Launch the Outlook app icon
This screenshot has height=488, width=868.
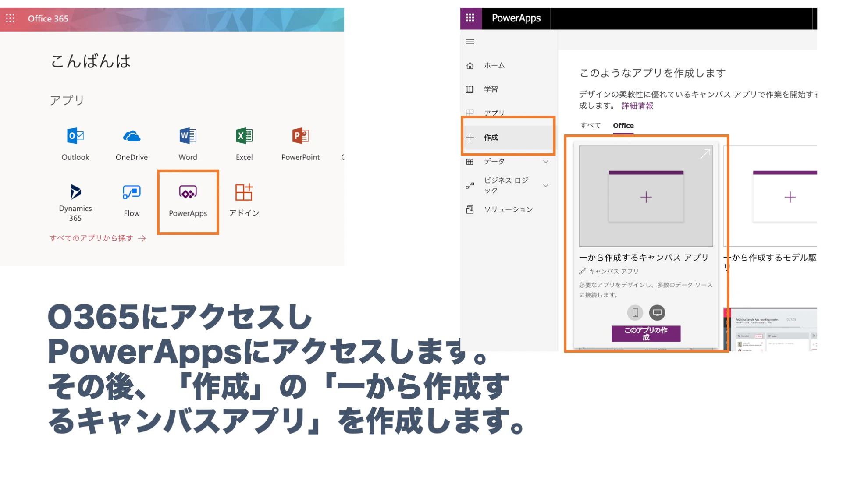pos(75,136)
